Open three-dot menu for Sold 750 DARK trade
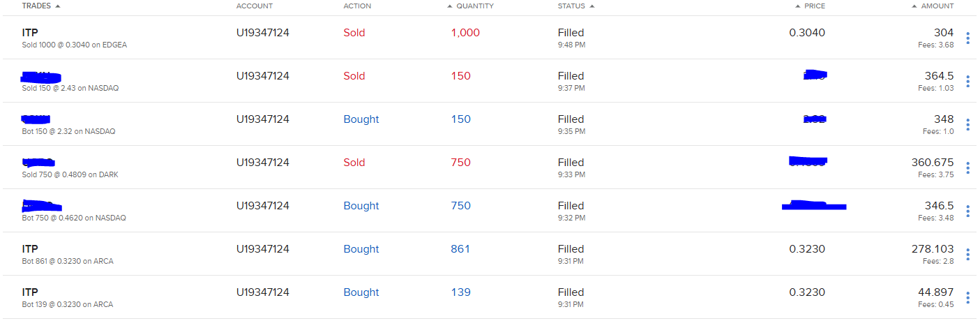The image size is (980, 321). (x=967, y=168)
